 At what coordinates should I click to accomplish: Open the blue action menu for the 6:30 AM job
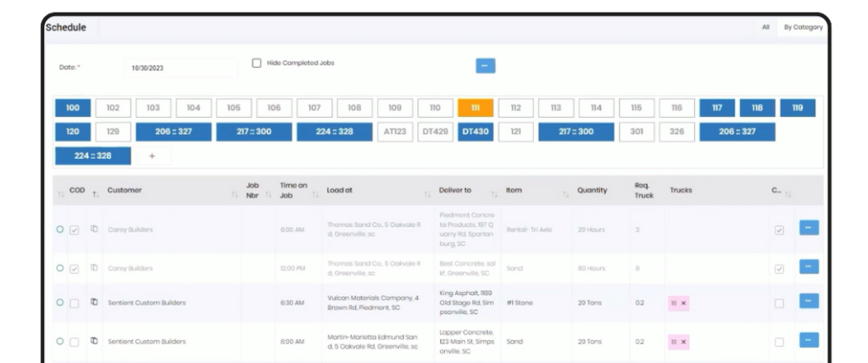click(809, 302)
